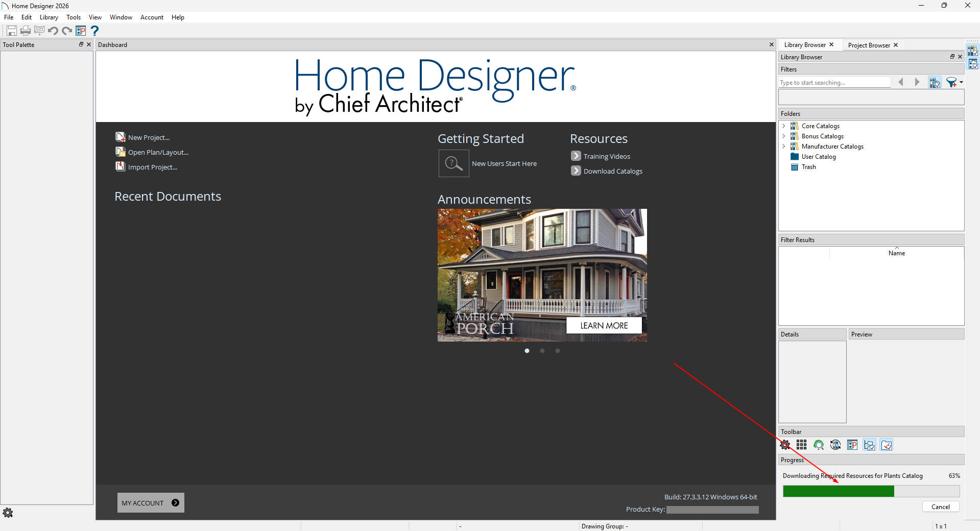Click the Core Catalogs books icon
Screen dimensions: 980x531
coord(795,126)
